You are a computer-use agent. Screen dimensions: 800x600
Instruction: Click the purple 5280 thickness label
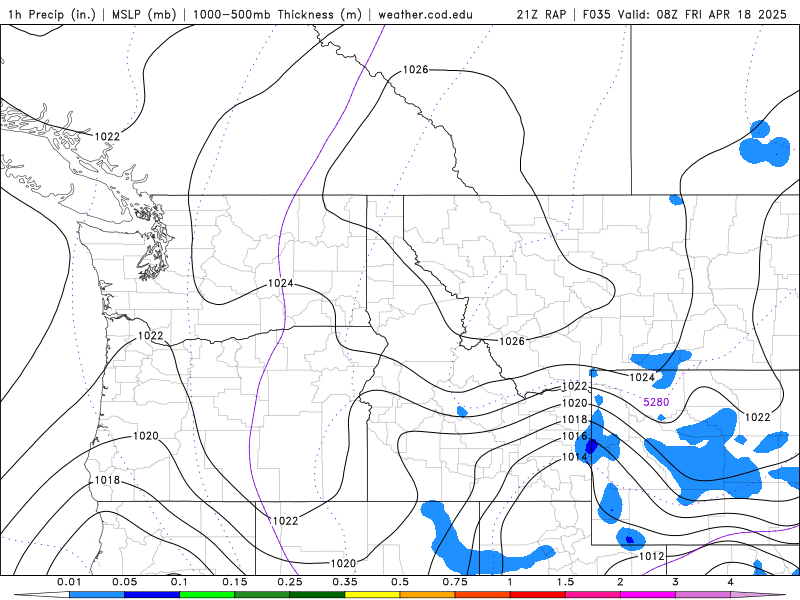click(x=656, y=402)
